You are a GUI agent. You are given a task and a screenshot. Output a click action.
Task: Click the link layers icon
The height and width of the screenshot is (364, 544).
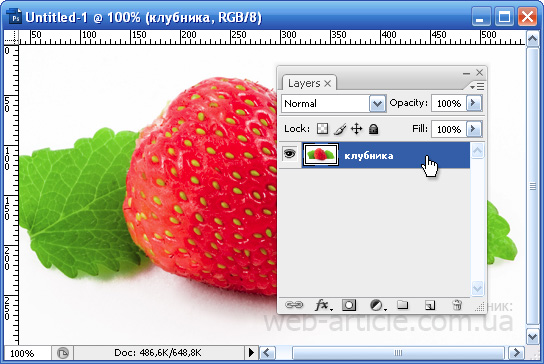[294, 305]
